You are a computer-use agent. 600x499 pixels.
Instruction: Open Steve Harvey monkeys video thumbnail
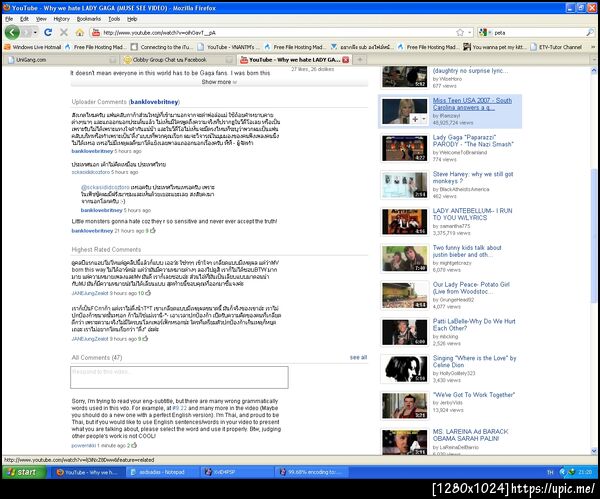pos(404,185)
